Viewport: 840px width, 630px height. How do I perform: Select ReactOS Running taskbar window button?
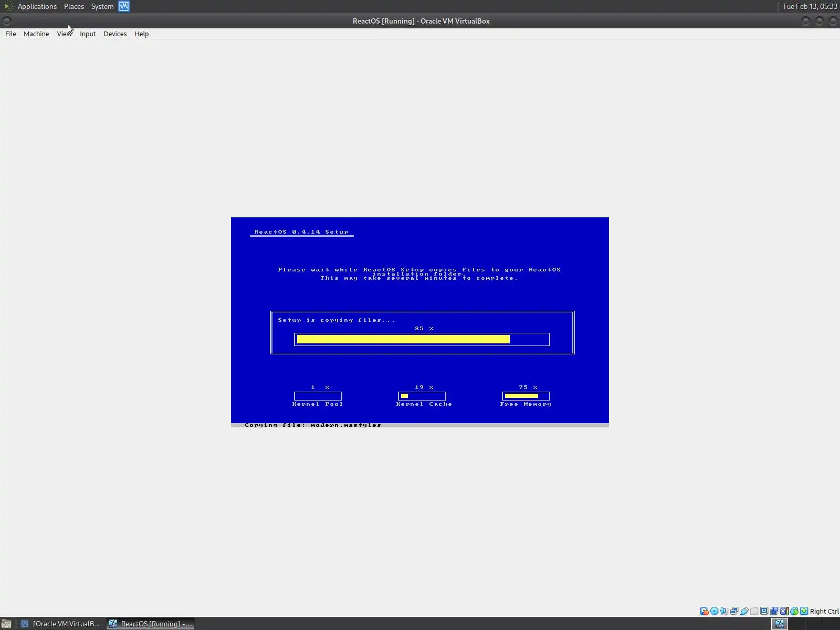(151, 624)
